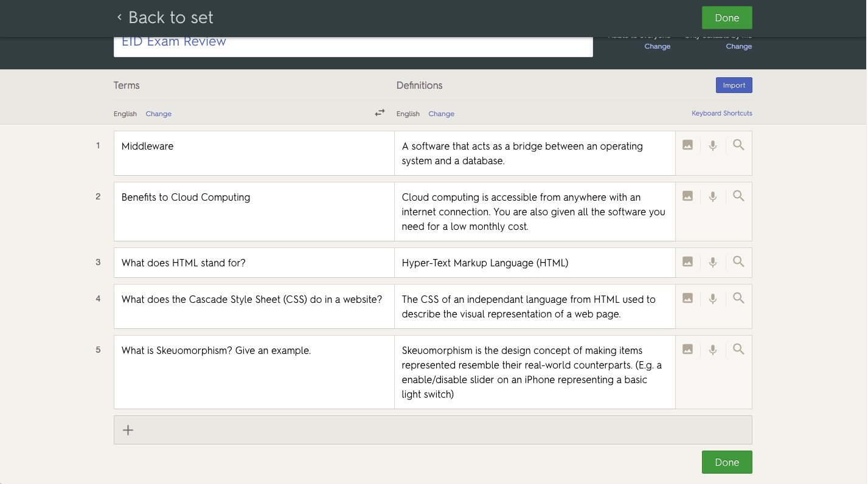Add a new card with plus button
The height and width of the screenshot is (484, 868).
click(x=128, y=430)
